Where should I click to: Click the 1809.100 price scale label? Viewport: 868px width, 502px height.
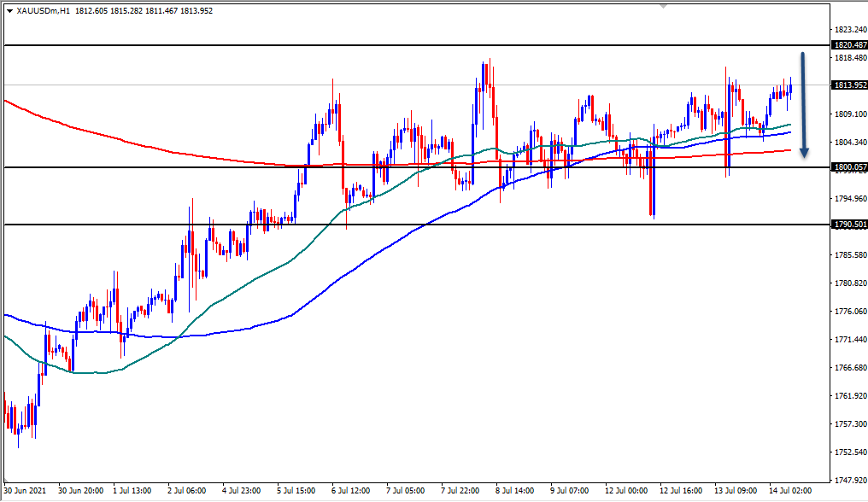coord(850,114)
